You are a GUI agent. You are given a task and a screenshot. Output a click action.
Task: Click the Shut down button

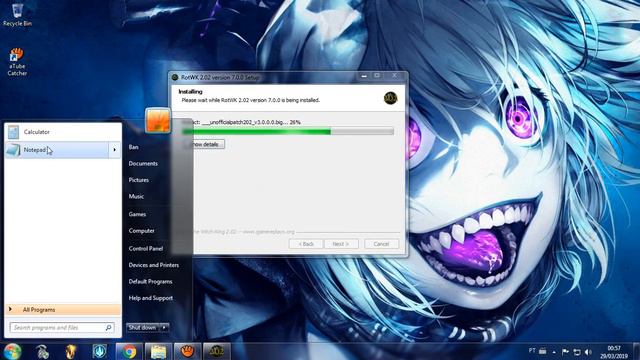pyautogui.click(x=142, y=327)
